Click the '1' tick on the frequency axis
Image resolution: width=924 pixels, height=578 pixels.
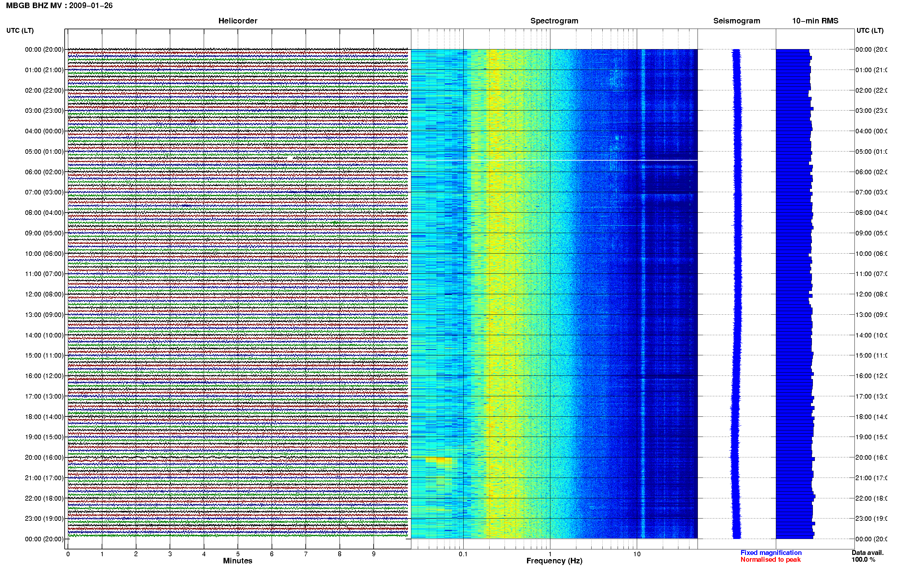pyautogui.click(x=550, y=554)
